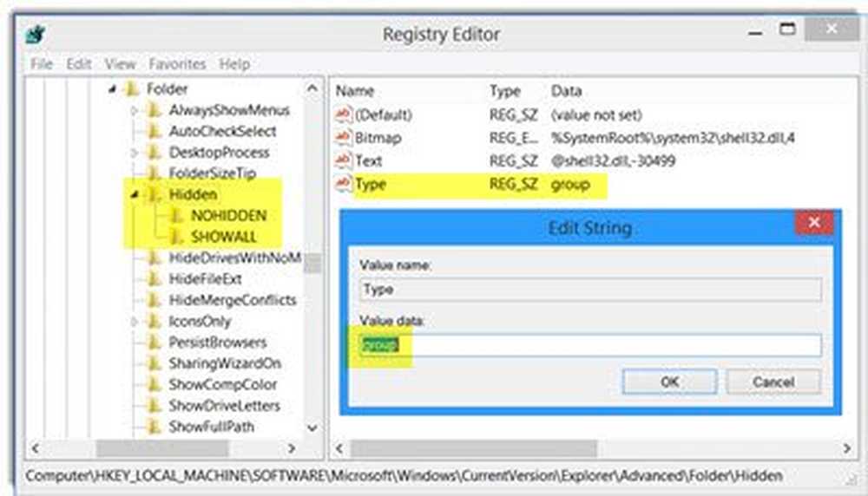
Task: Click tree pane scroll up arrow
Action: (312, 88)
